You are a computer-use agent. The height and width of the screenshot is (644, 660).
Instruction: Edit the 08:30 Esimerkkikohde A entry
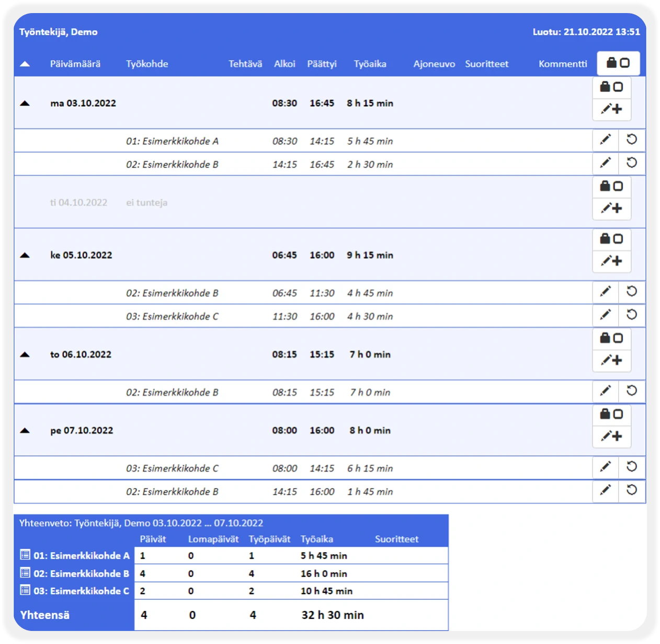[x=605, y=140]
